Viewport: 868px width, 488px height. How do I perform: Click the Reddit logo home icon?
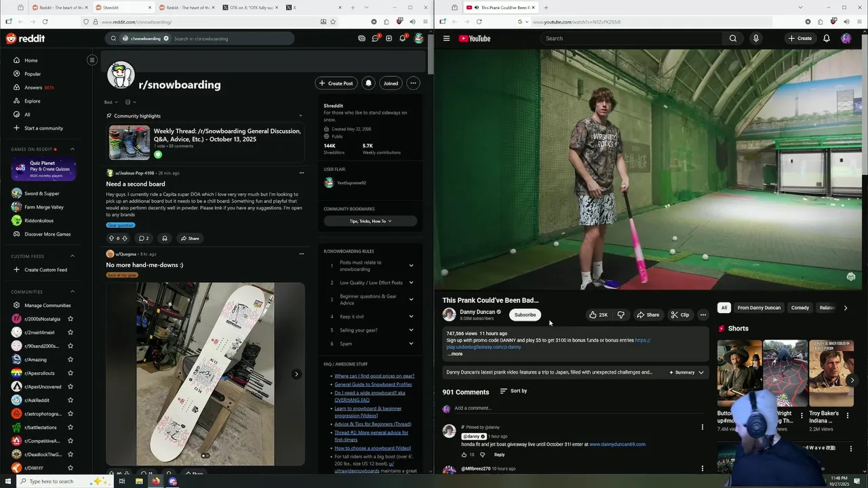25,39
